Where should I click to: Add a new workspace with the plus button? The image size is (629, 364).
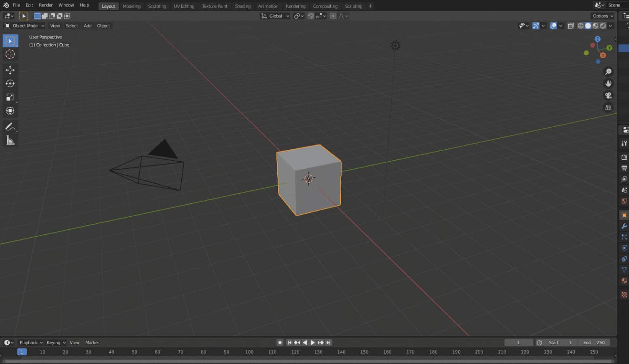tap(370, 6)
